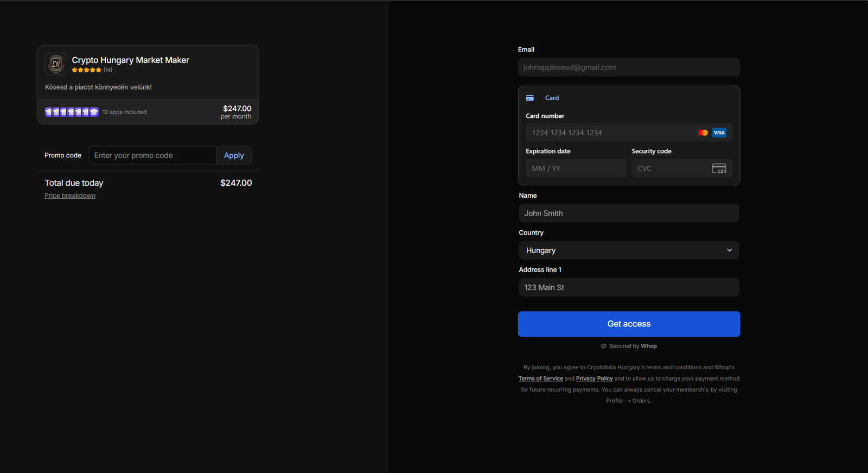
Task: Focus the promo code text box
Action: click(152, 155)
